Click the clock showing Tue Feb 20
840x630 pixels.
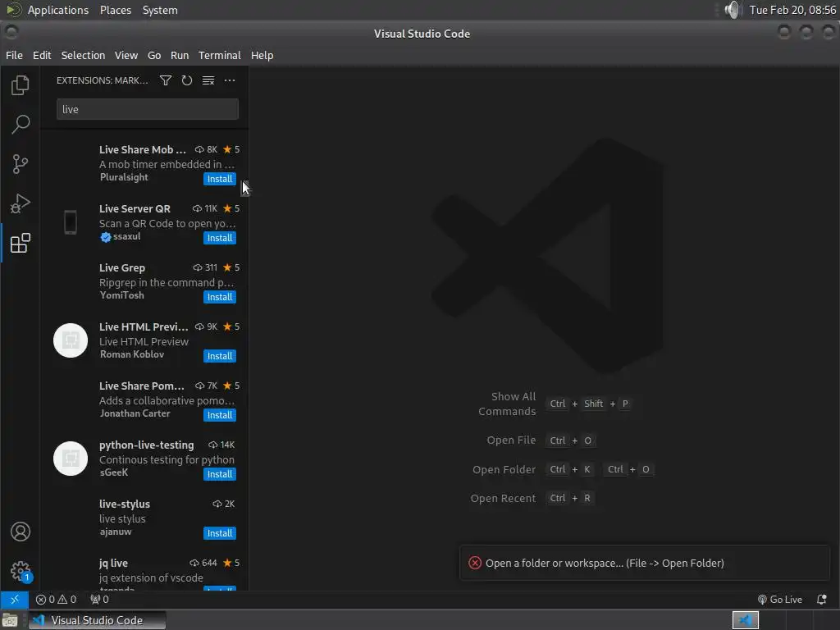pyautogui.click(x=792, y=10)
